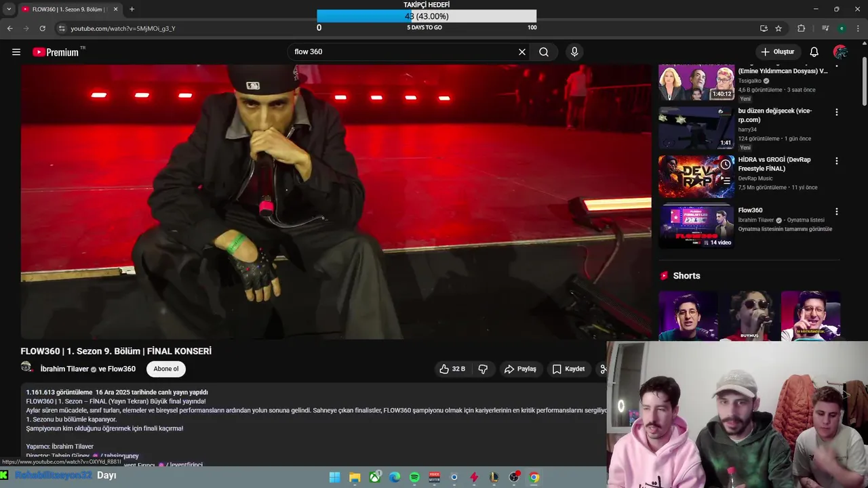Open the tahsinguney link in the description
This screenshot has height=488, width=868.
click(x=120, y=456)
